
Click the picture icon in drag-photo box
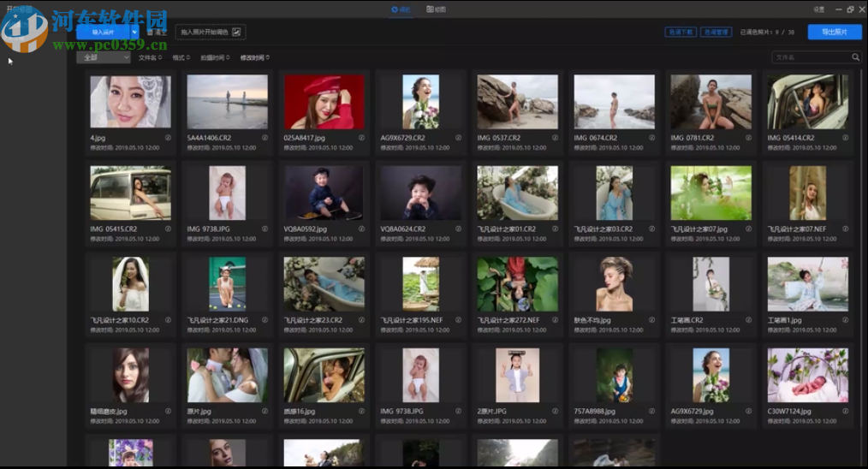tap(237, 32)
